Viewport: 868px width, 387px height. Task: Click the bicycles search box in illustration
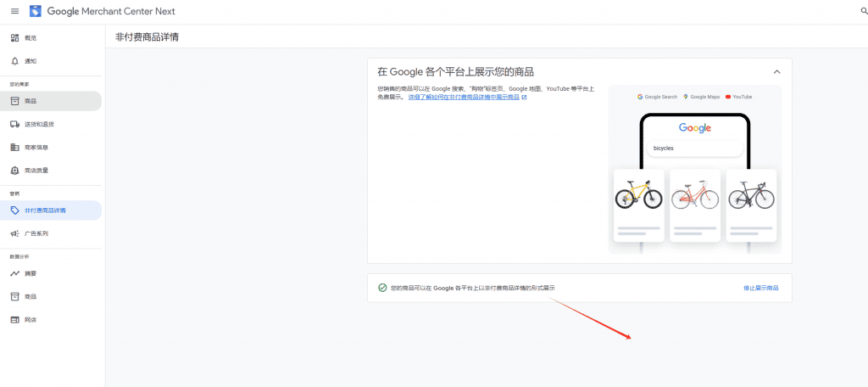click(x=695, y=149)
